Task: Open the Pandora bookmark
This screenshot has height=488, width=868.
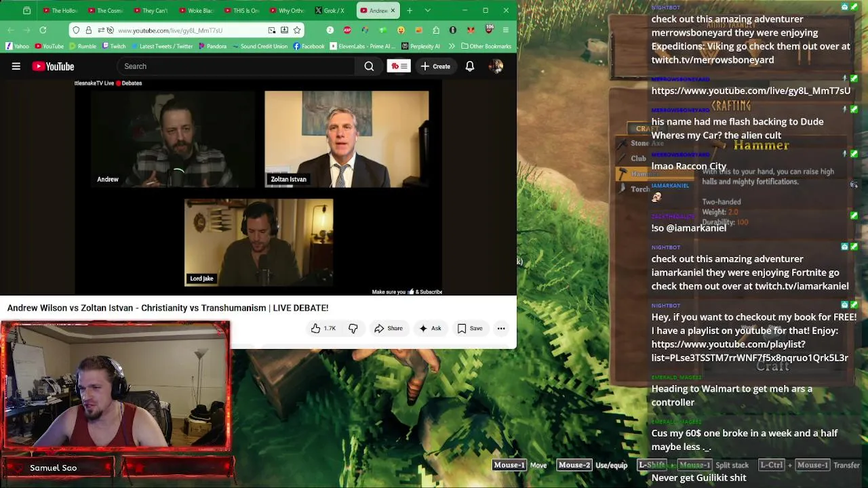Action: pyautogui.click(x=212, y=46)
